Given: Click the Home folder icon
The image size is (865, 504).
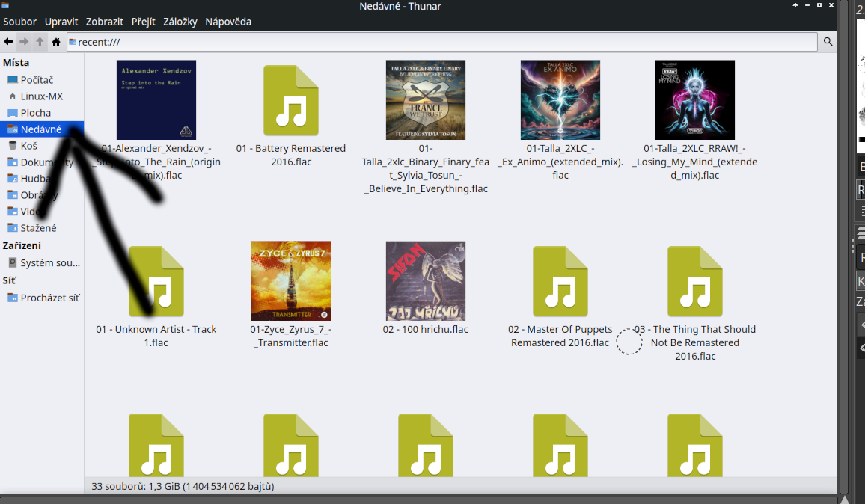Looking at the screenshot, I should coord(55,42).
